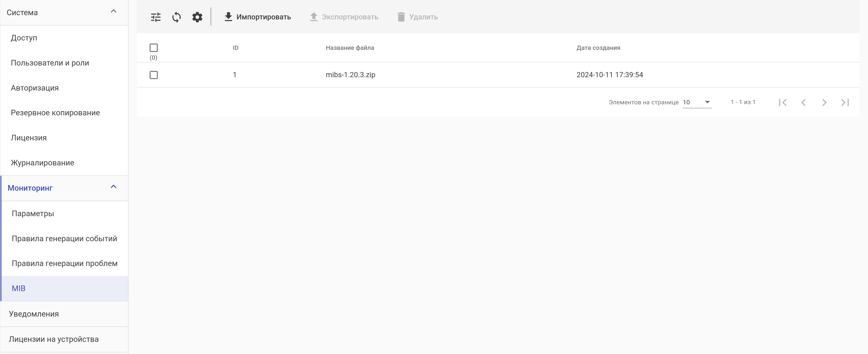The width and height of the screenshot is (868, 354).
Task: Open Лицензии на устройства section
Action: tap(54, 339)
